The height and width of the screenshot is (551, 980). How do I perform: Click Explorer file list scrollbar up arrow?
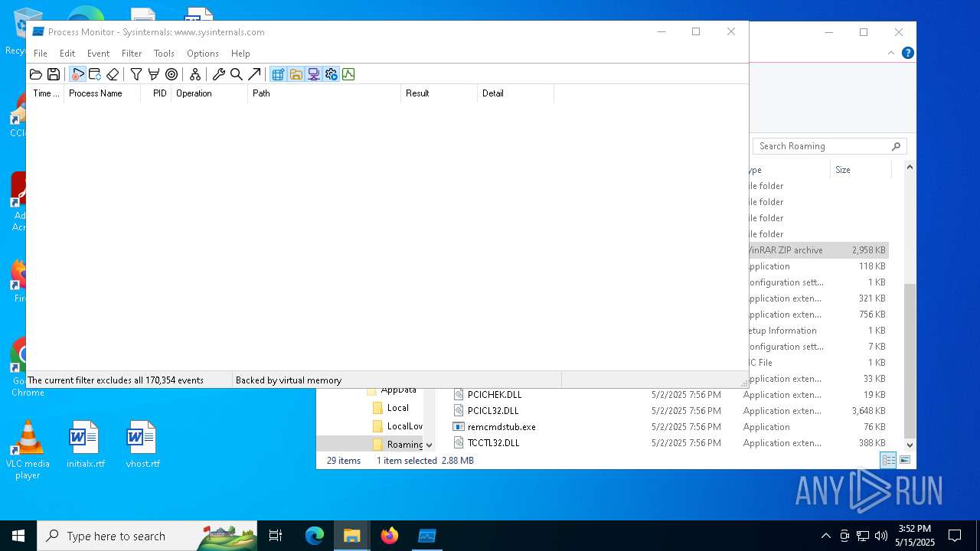[x=910, y=167]
